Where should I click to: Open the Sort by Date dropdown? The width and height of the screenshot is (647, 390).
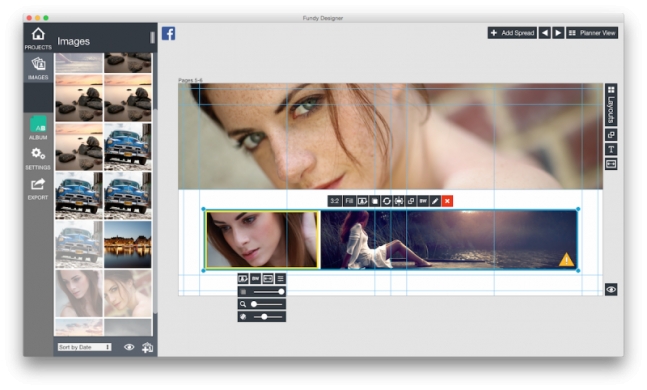click(84, 347)
